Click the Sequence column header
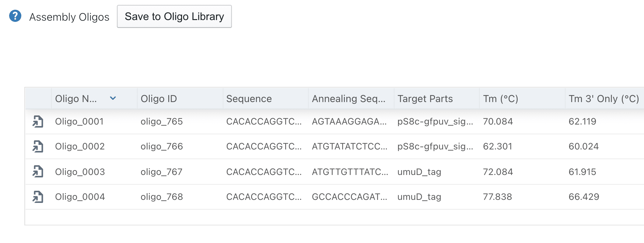This screenshot has height=243, width=644. click(249, 99)
